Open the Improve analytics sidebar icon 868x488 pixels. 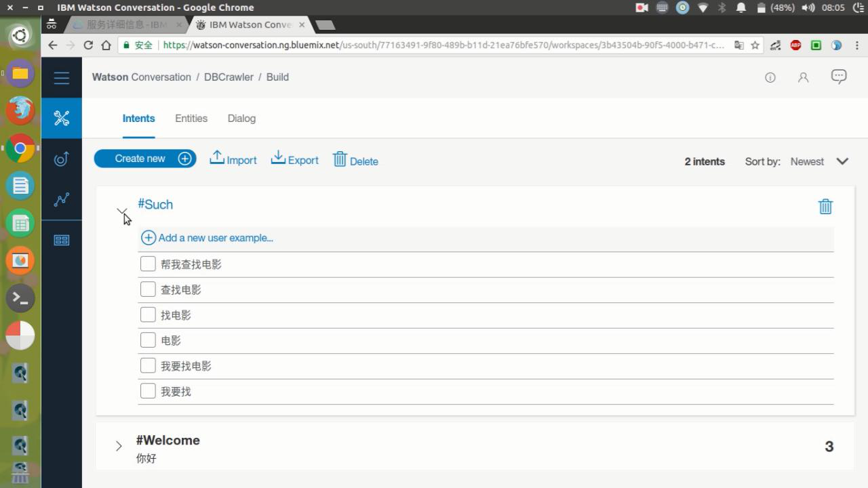point(62,199)
